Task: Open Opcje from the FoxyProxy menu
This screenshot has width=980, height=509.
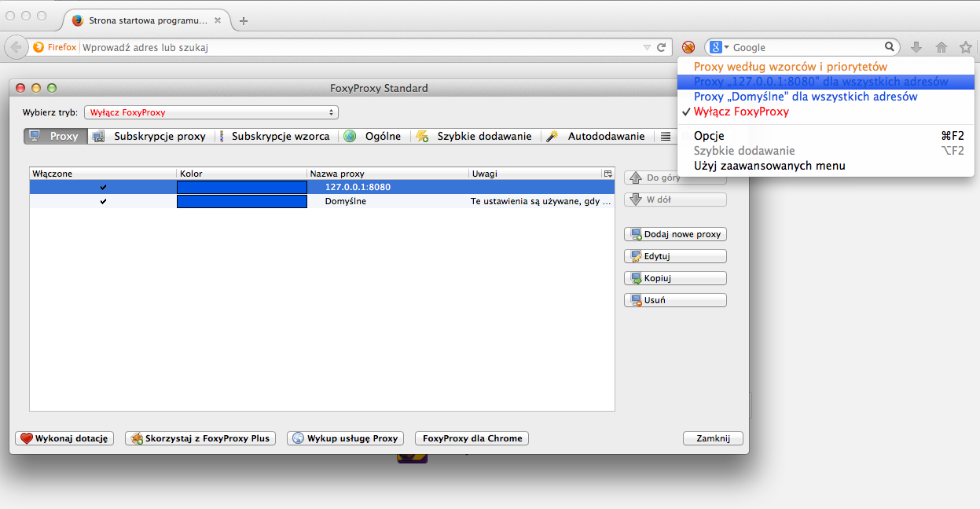Action: (825, 136)
